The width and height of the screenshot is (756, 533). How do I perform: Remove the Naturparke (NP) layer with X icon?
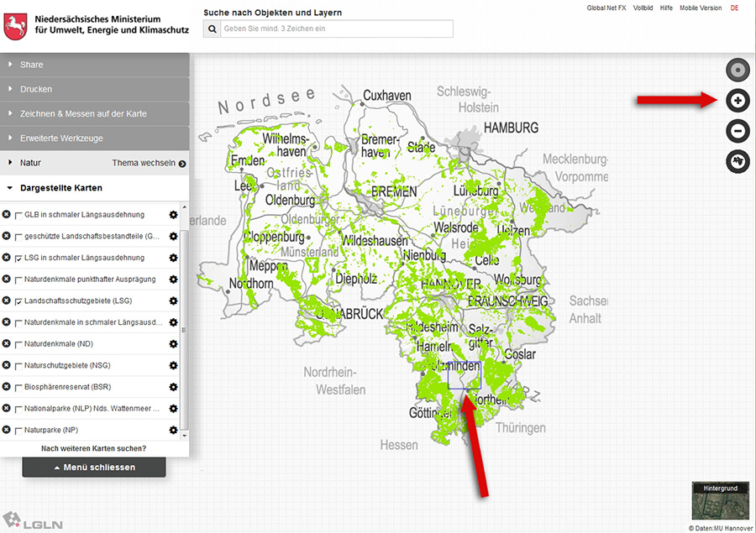pos(7,431)
